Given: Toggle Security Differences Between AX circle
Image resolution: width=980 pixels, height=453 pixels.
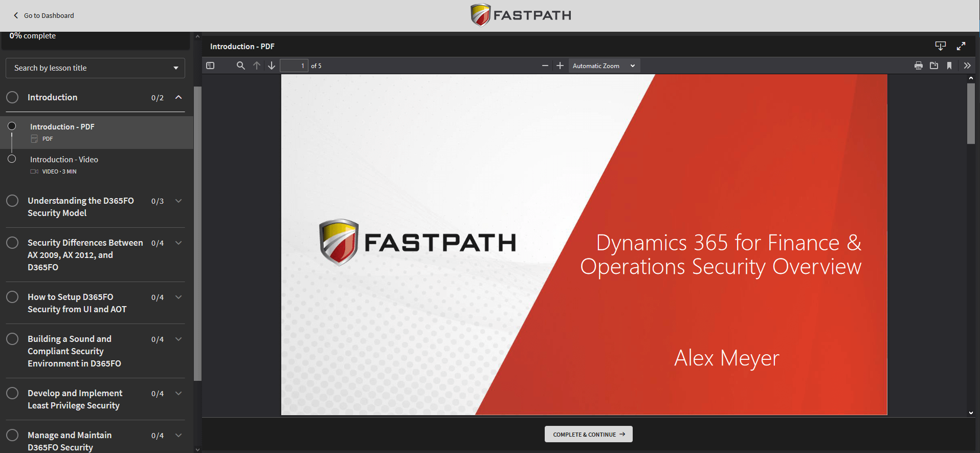Looking at the screenshot, I should (x=12, y=243).
